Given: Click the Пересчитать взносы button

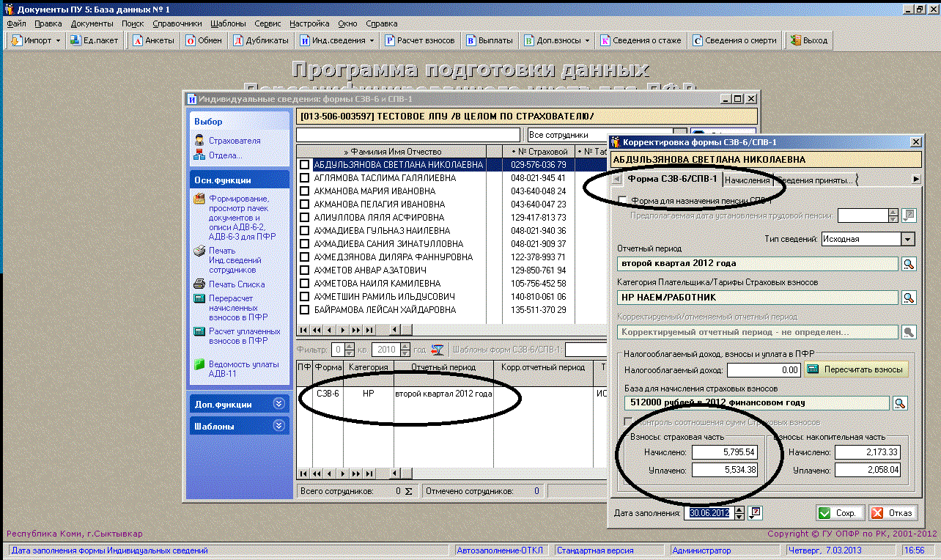Looking at the screenshot, I should tap(857, 369).
